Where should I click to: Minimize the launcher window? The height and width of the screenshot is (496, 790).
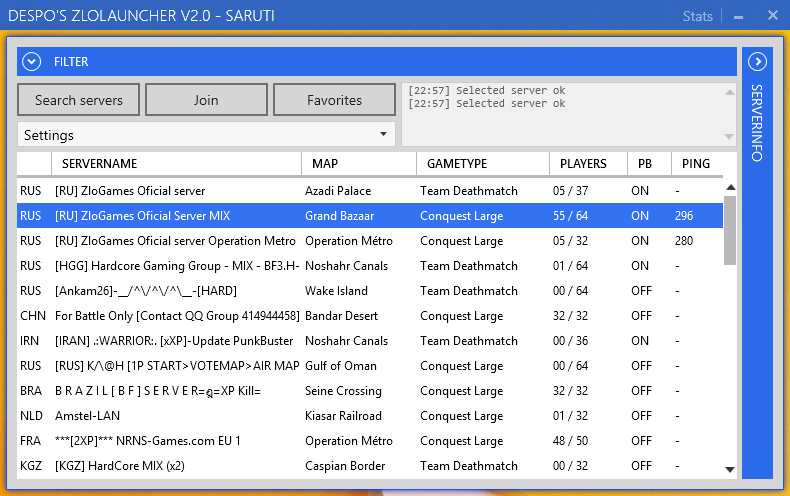tap(739, 17)
